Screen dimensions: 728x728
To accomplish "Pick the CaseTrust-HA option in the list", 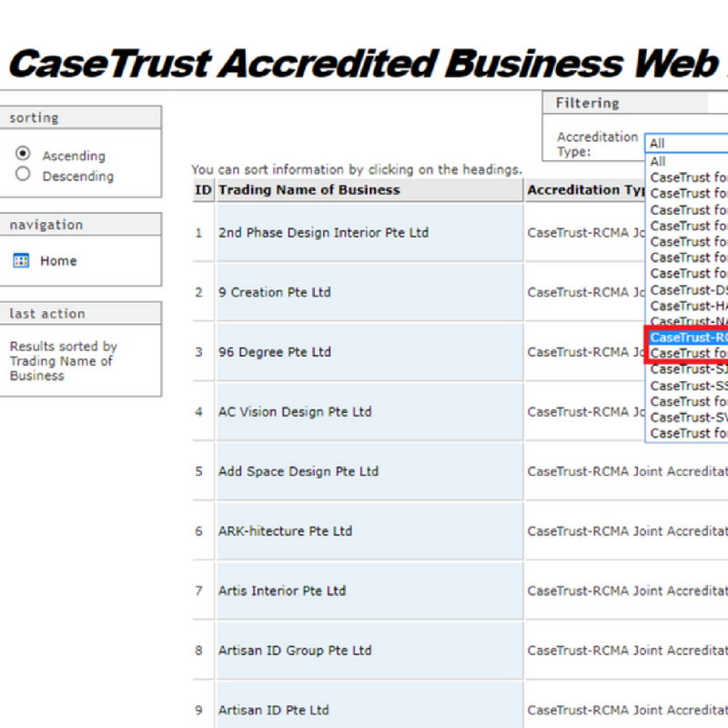I will coord(687,306).
